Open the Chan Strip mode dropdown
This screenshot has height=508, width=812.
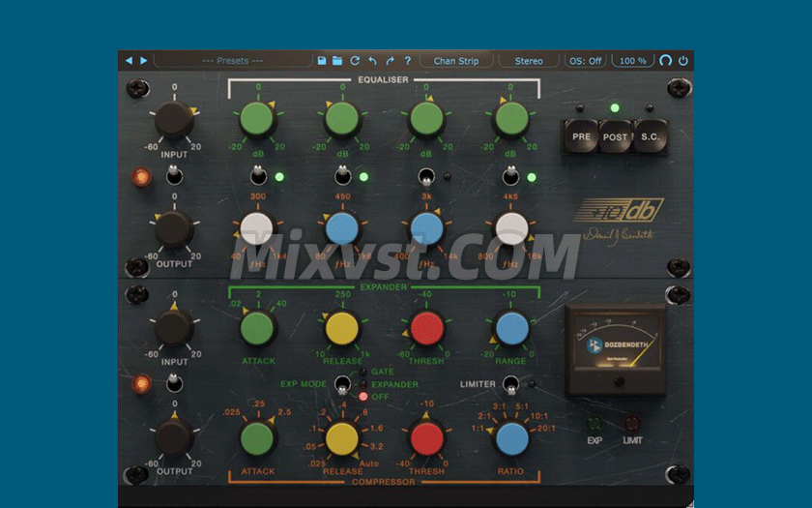tap(456, 61)
